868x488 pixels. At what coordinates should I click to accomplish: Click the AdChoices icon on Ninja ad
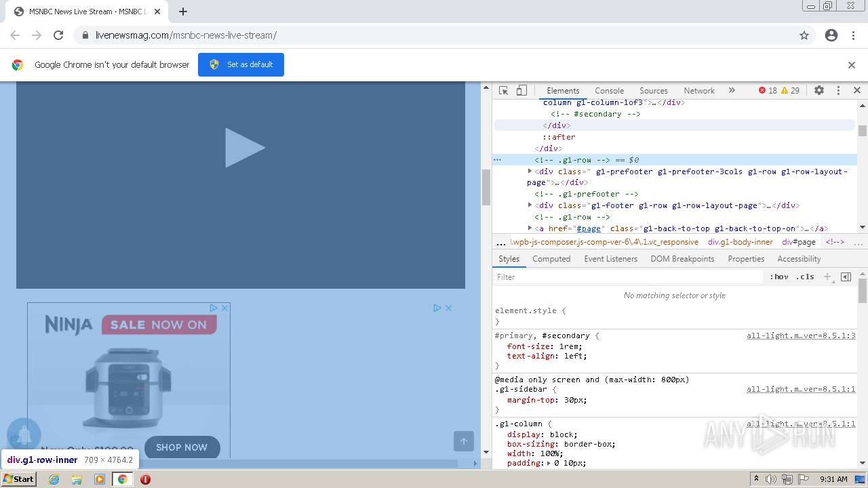click(x=213, y=308)
